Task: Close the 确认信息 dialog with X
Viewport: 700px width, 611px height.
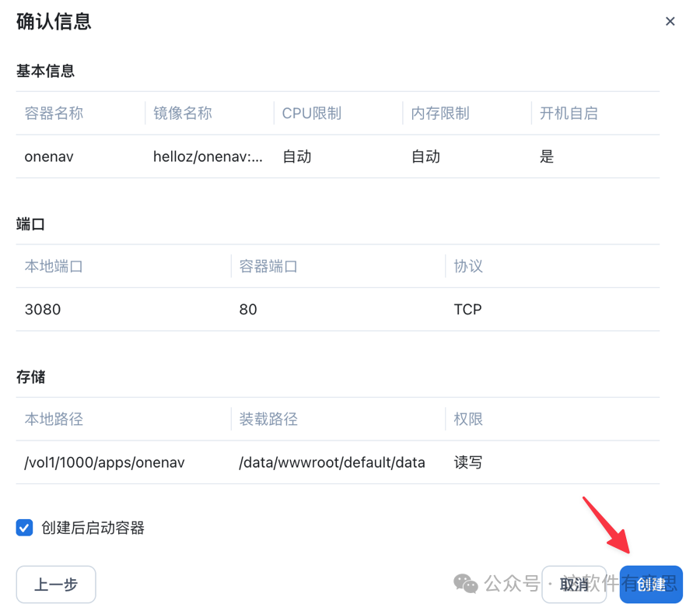Action: (670, 22)
